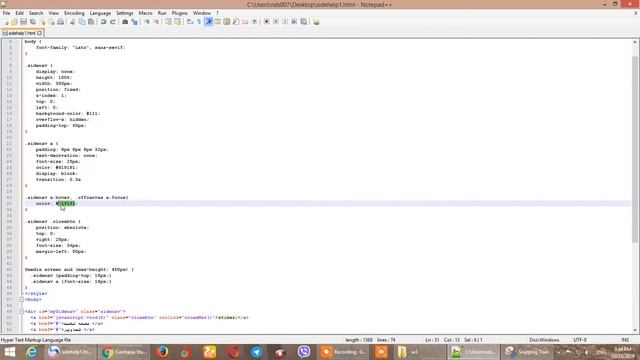The width and height of the screenshot is (640, 360).
Task: Click the Redo toolbar icon
Action: pyautogui.click(x=113, y=22)
